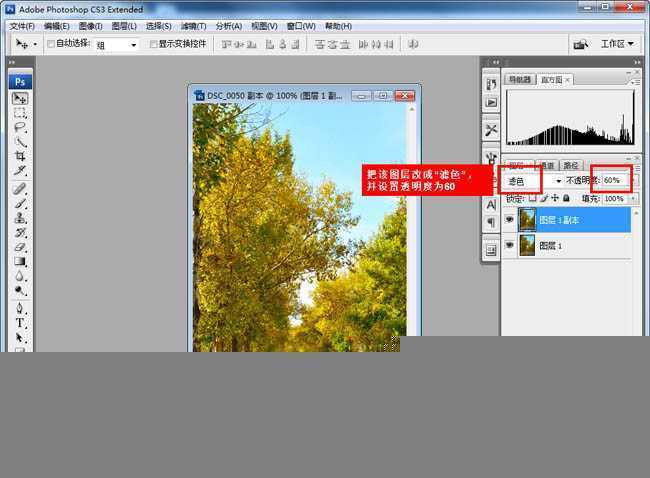Collapse the right panel dock arrows
The height and width of the screenshot is (478, 650).
pos(637,62)
